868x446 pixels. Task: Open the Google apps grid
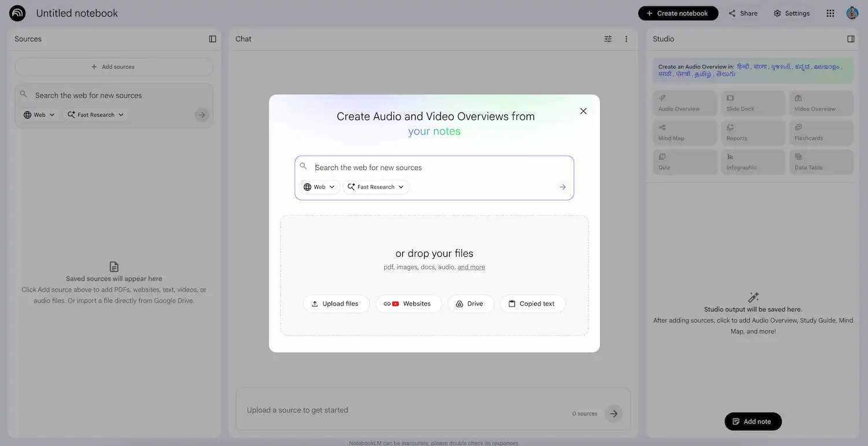coord(830,13)
